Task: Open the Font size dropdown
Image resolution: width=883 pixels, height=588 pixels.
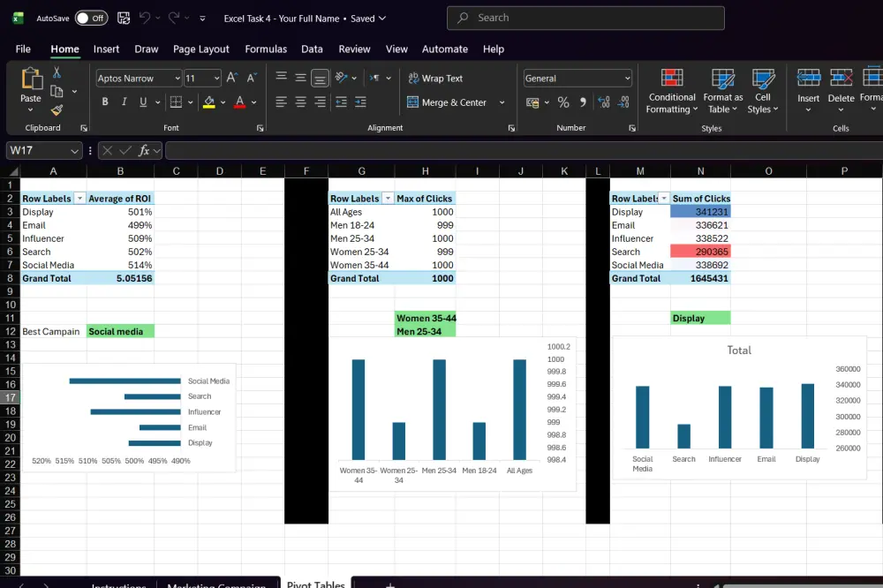Action: point(217,79)
